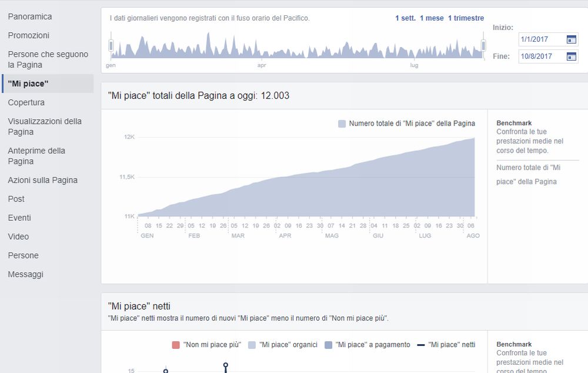
Task: Open the Post insights section
Action: coord(16,199)
